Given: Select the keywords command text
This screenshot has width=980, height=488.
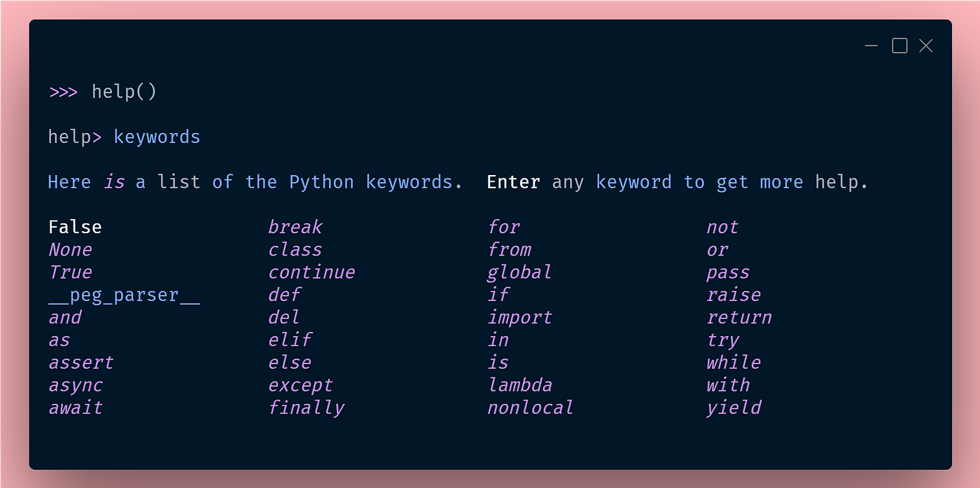Looking at the screenshot, I should tap(157, 137).
